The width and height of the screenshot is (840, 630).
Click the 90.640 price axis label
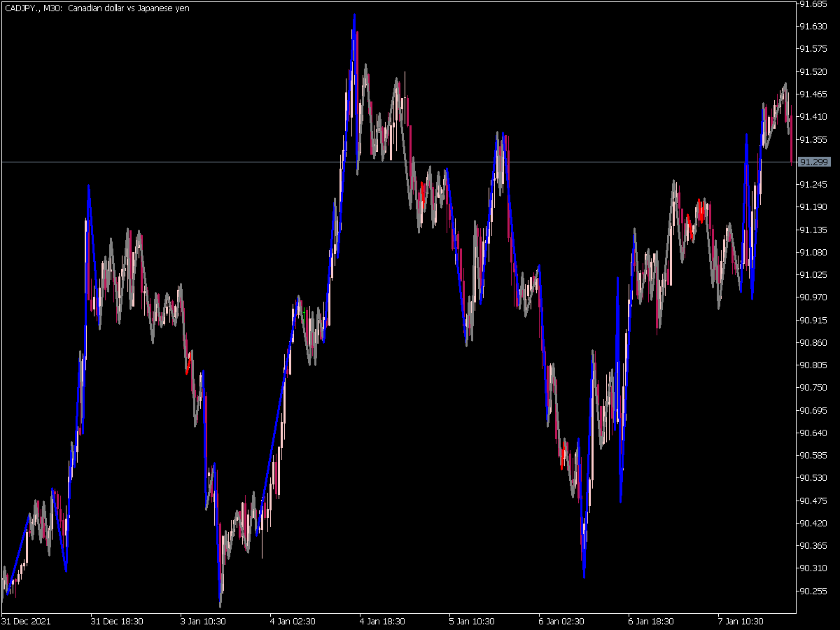point(812,433)
